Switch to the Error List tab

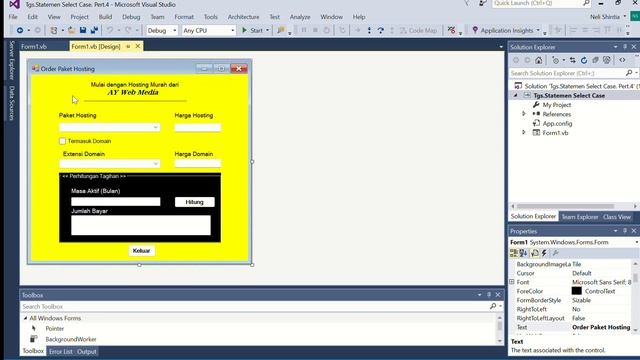click(61, 351)
